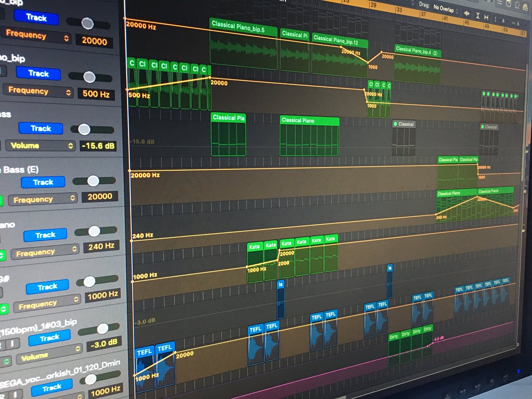
Task: Adjust volume slider above the -15.6 dB field
Action: 92,129
